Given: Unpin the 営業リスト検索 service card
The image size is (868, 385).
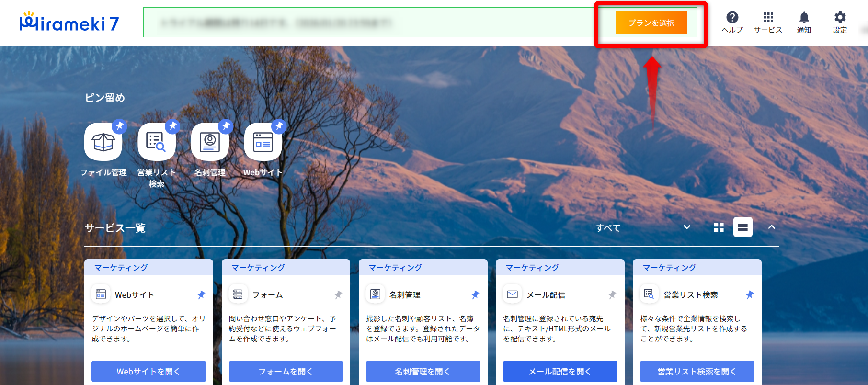Looking at the screenshot, I should [750, 295].
